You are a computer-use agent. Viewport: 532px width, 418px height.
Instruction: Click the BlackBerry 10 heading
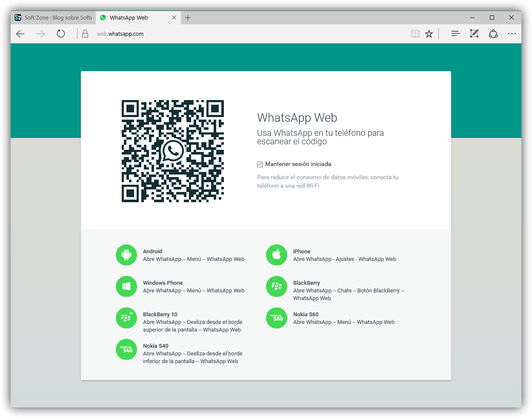pyautogui.click(x=160, y=315)
